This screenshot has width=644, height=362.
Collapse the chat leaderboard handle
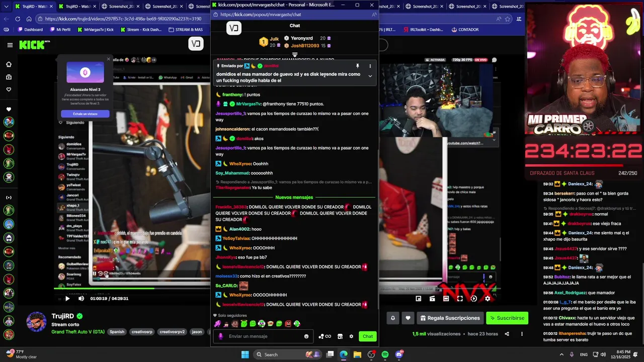click(295, 54)
